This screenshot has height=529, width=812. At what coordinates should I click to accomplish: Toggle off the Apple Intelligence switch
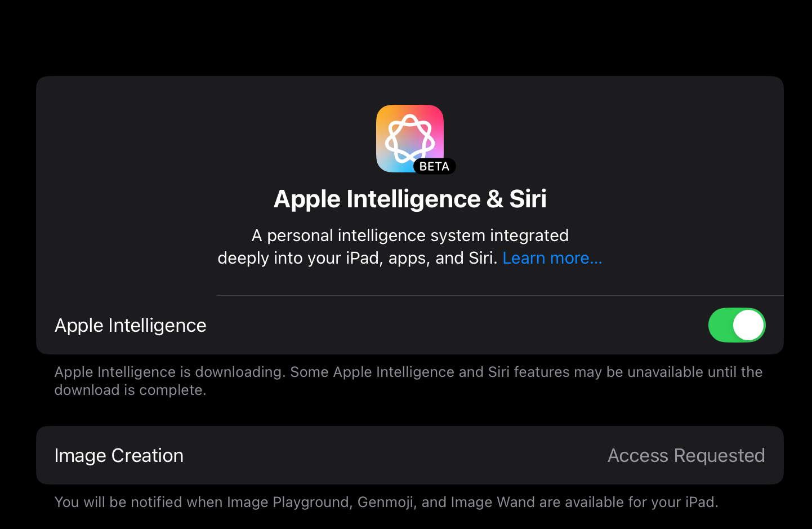point(737,325)
